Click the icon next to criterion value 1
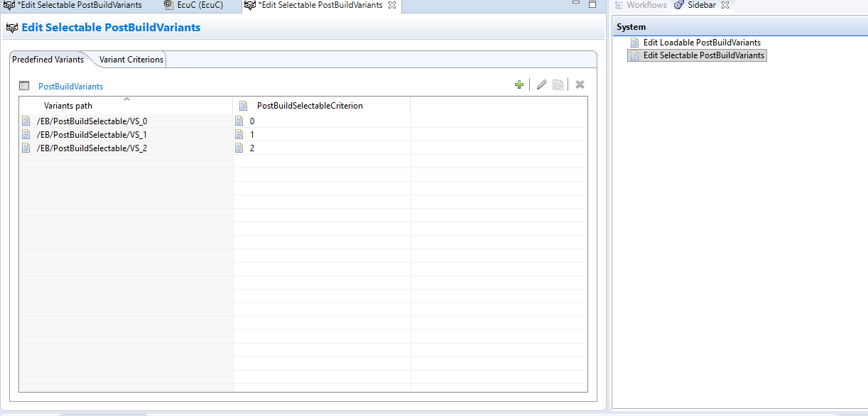 [x=239, y=134]
